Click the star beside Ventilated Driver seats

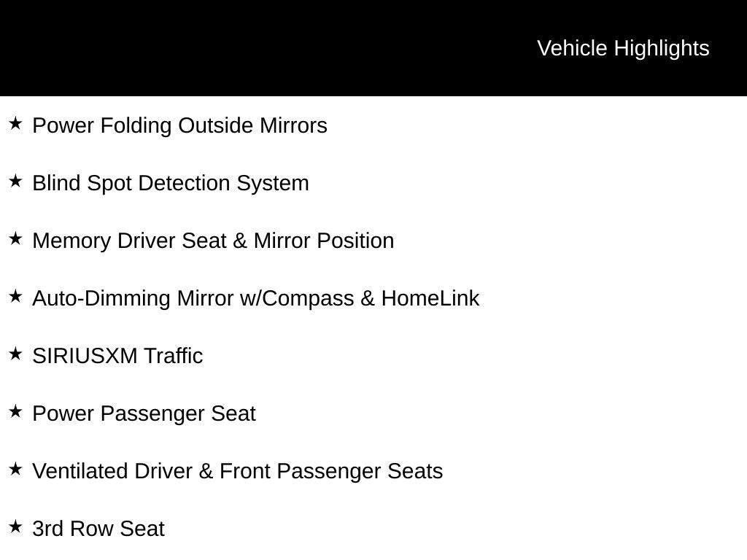[x=15, y=470]
